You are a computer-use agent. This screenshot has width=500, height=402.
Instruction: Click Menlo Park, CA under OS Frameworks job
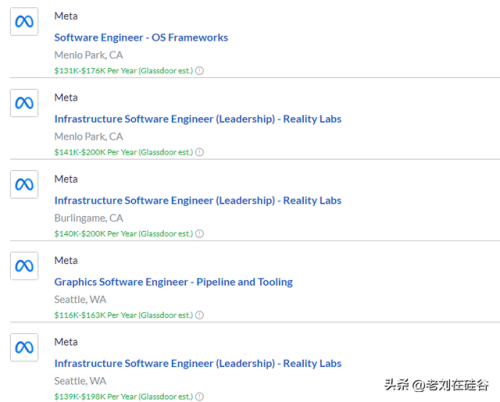[x=89, y=55]
